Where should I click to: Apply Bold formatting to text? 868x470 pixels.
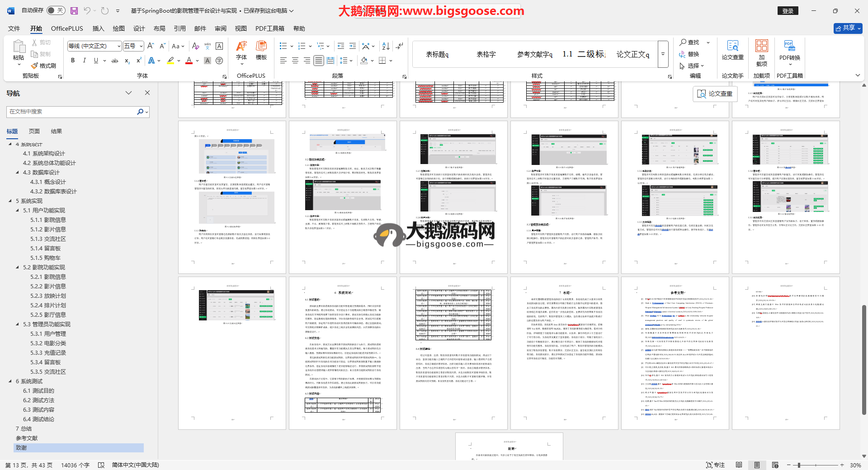pyautogui.click(x=73, y=61)
